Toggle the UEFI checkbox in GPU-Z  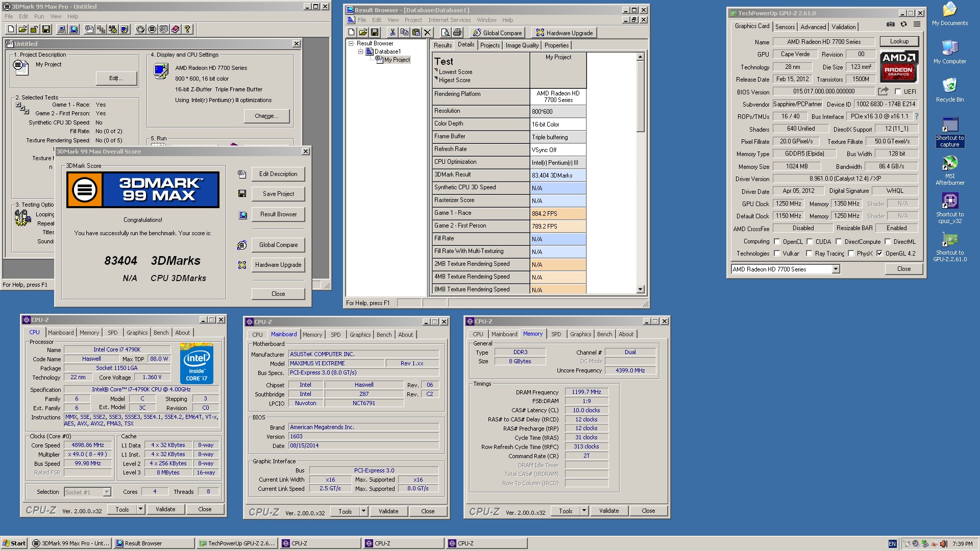[898, 92]
